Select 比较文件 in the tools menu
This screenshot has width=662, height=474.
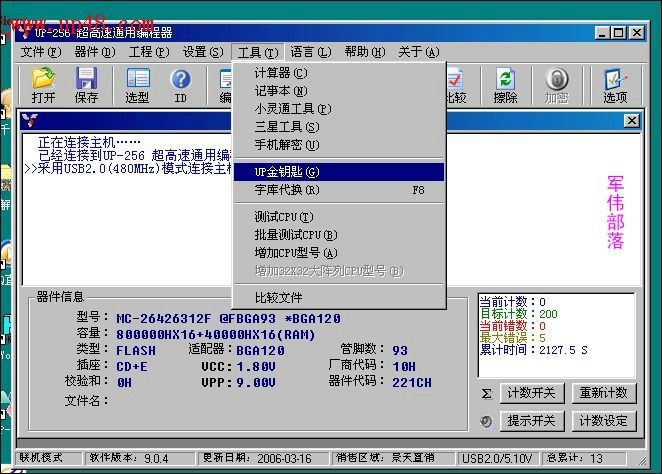[278, 297]
